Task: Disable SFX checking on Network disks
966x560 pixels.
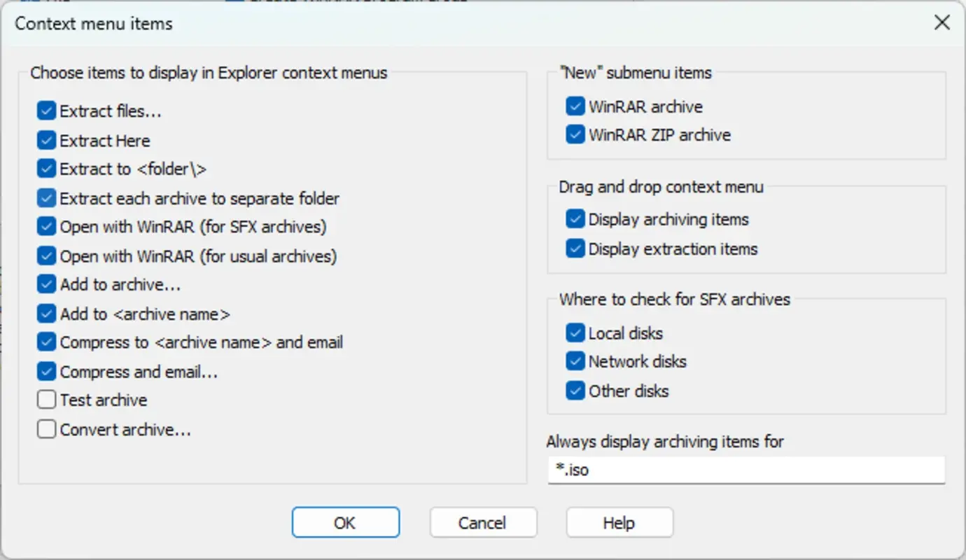Action: tap(574, 361)
